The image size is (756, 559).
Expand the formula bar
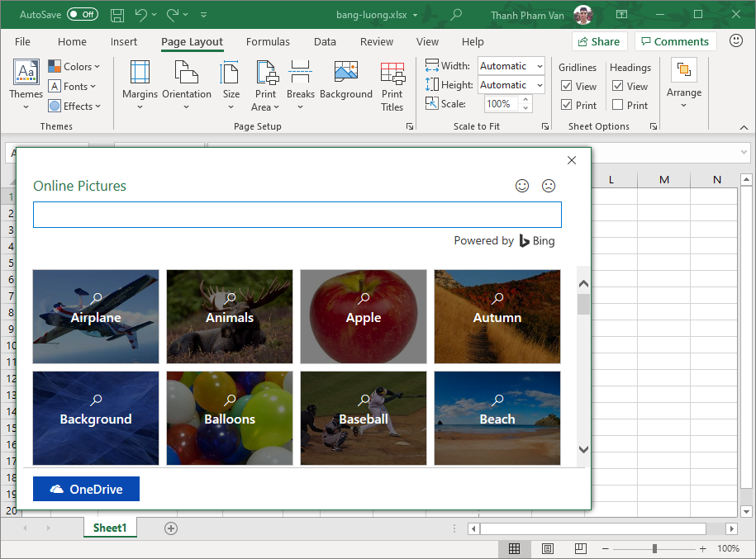coord(744,152)
